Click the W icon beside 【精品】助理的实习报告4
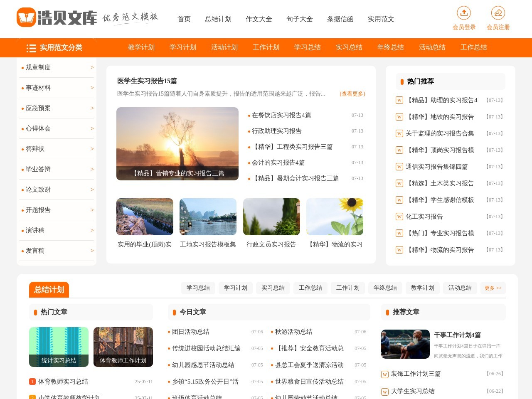532x399 pixels. [x=399, y=100]
